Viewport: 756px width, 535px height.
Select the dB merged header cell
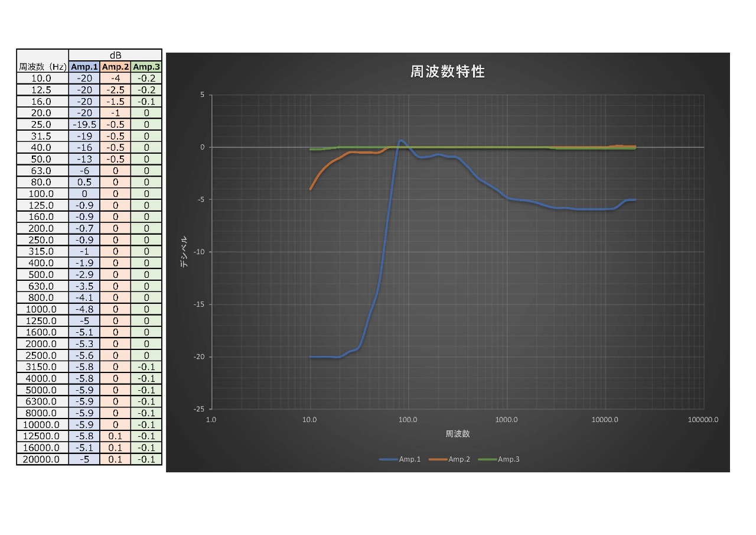pos(115,56)
